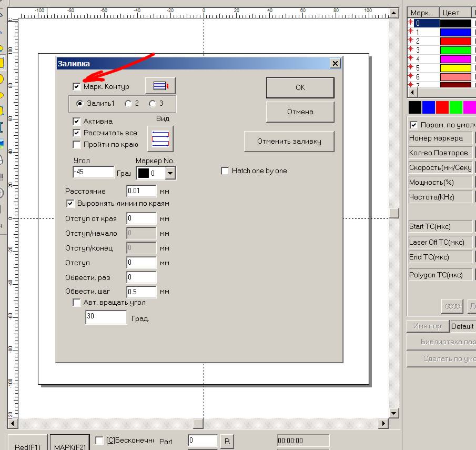The height and width of the screenshot is (450, 476).
Task: Select the polygon tool in left toolbar
Action: click(2, 111)
